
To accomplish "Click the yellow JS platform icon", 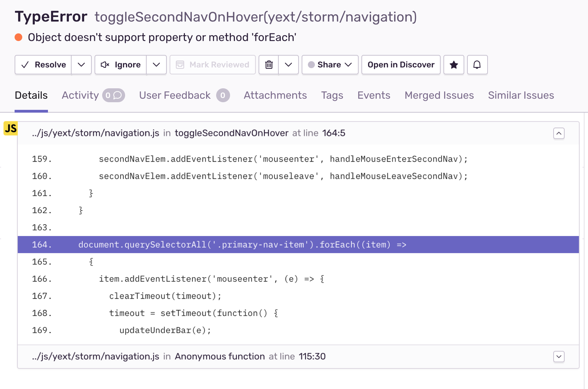I will (11, 128).
